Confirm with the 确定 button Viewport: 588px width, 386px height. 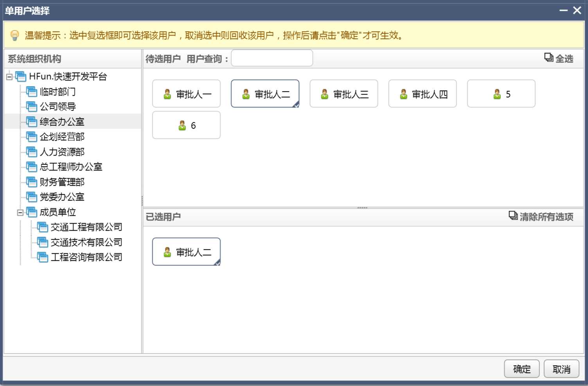point(521,369)
